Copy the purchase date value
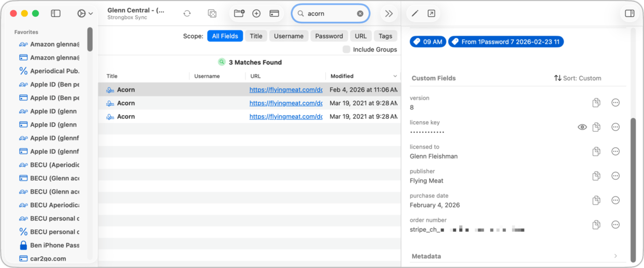The width and height of the screenshot is (644, 268). pyautogui.click(x=596, y=200)
